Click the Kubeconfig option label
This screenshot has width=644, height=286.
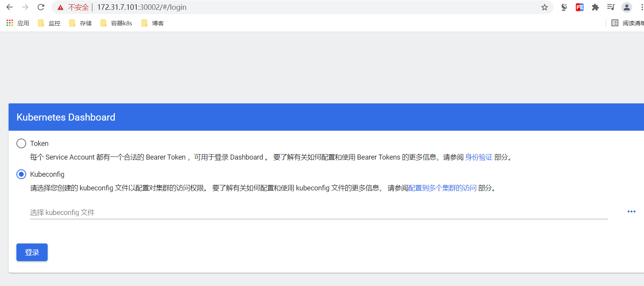click(47, 174)
